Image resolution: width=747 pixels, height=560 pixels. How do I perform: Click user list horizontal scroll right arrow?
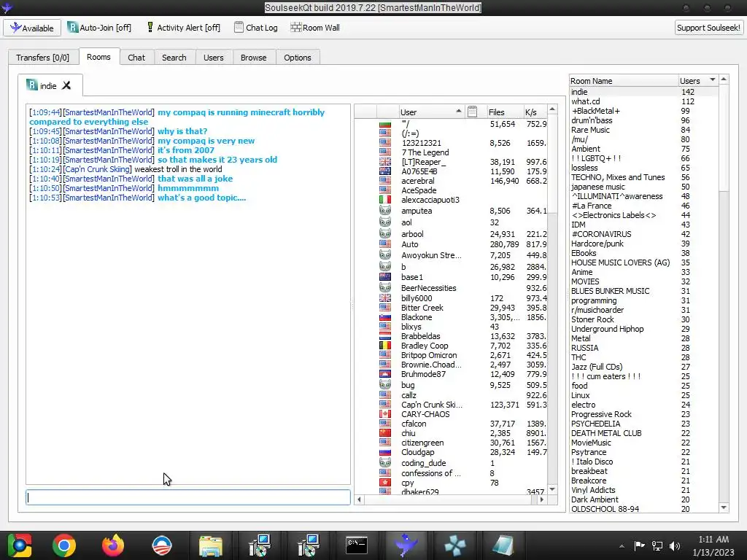[x=542, y=499]
